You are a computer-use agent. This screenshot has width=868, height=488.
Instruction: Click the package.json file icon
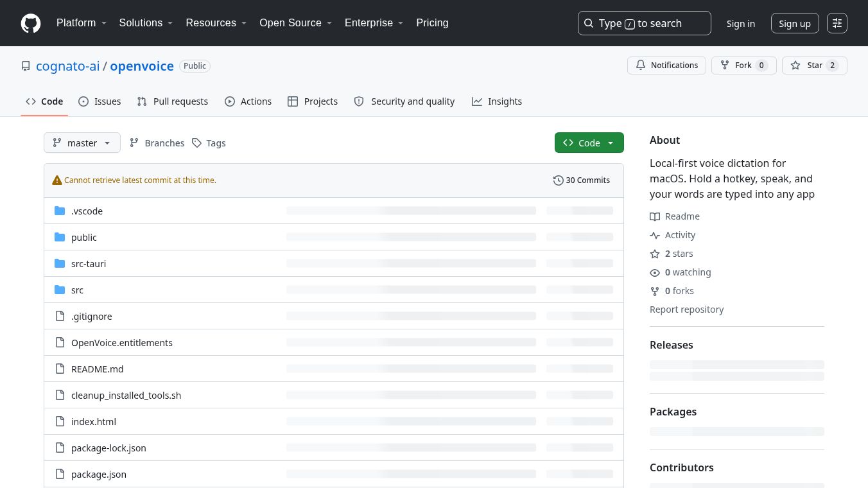[60, 474]
